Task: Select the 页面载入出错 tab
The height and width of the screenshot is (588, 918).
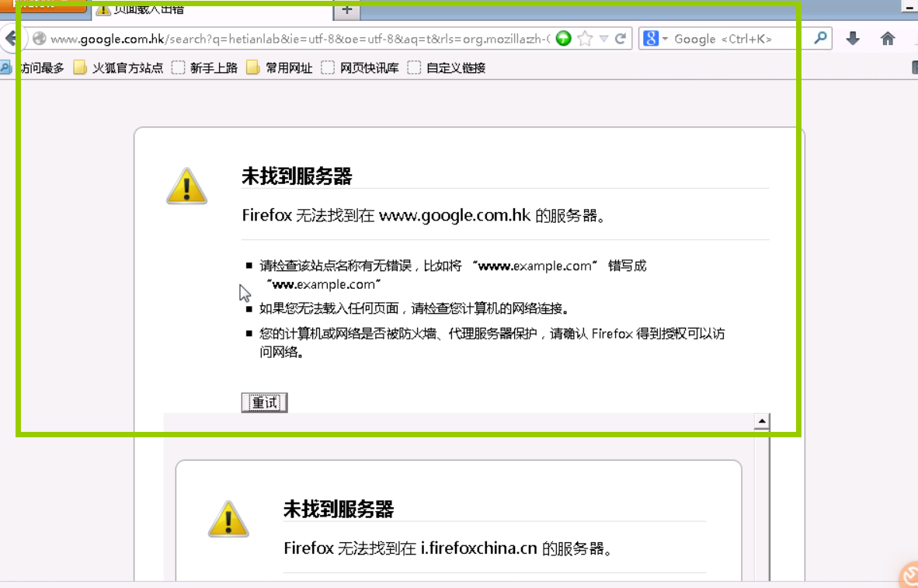Action: [x=212, y=9]
